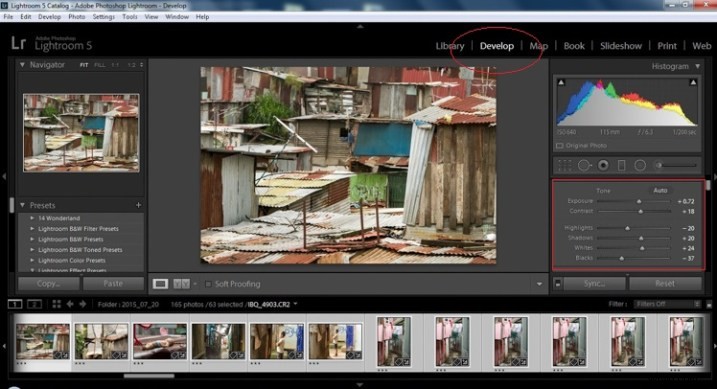The width and height of the screenshot is (717, 389).
Task: Select the Spot Removal tool
Action: coord(584,165)
